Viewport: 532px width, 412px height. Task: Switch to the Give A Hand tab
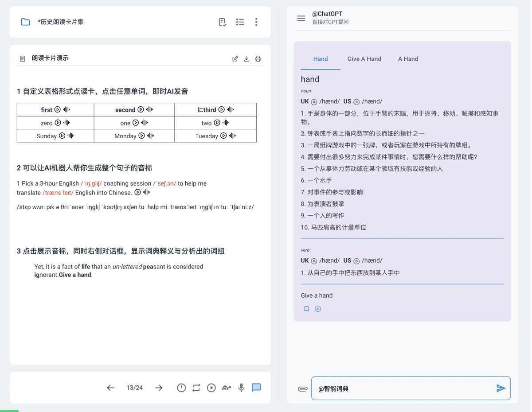tap(364, 59)
